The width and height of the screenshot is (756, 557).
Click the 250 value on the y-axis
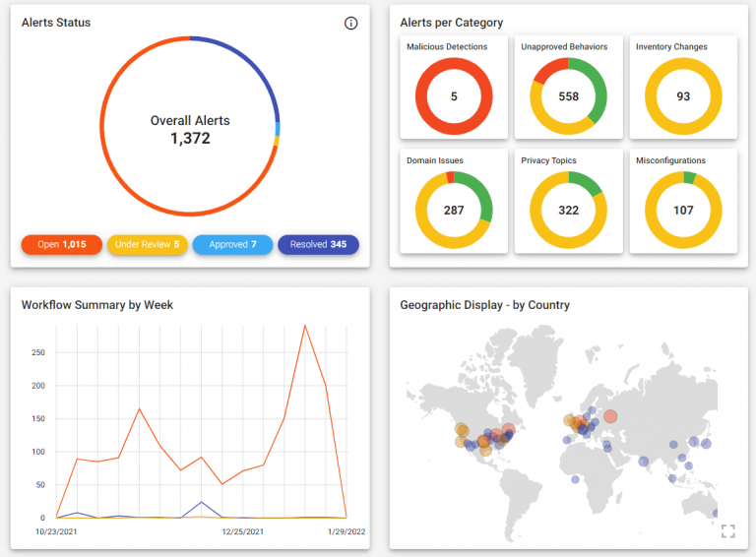point(38,352)
